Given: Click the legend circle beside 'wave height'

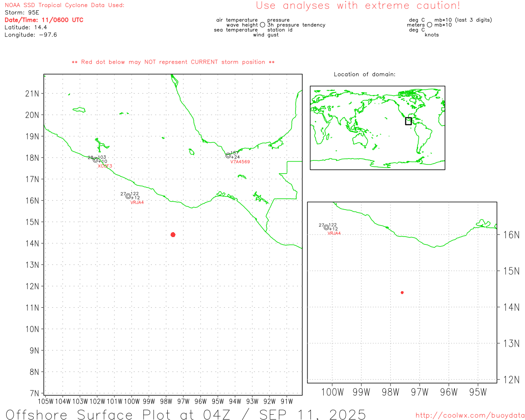Looking at the screenshot, I should tap(262, 25).
